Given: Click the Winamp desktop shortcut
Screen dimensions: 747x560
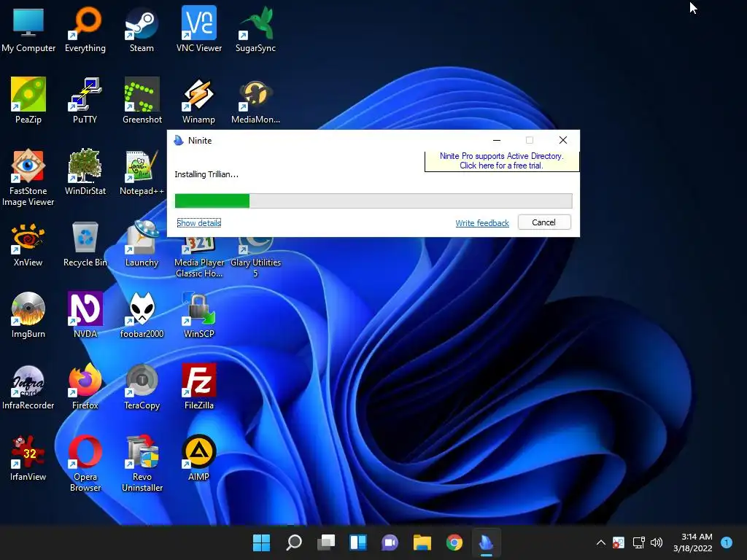Looking at the screenshot, I should pos(198,101).
